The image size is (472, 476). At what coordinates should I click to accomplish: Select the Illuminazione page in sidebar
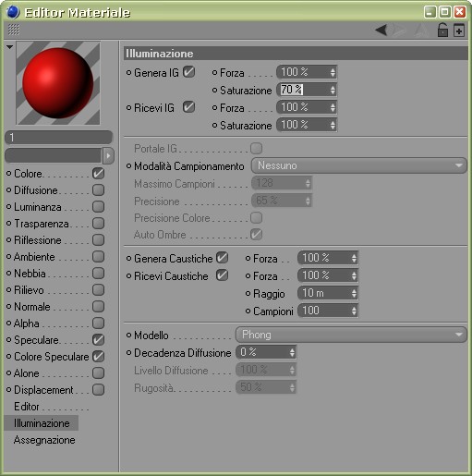click(x=42, y=423)
